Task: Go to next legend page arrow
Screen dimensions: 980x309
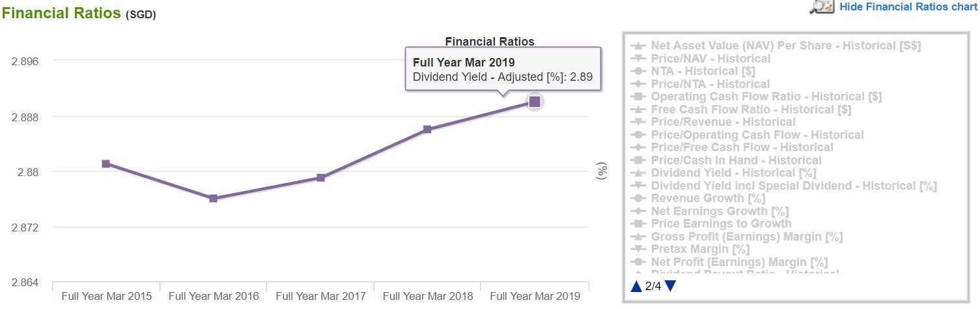Action: pos(671,286)
